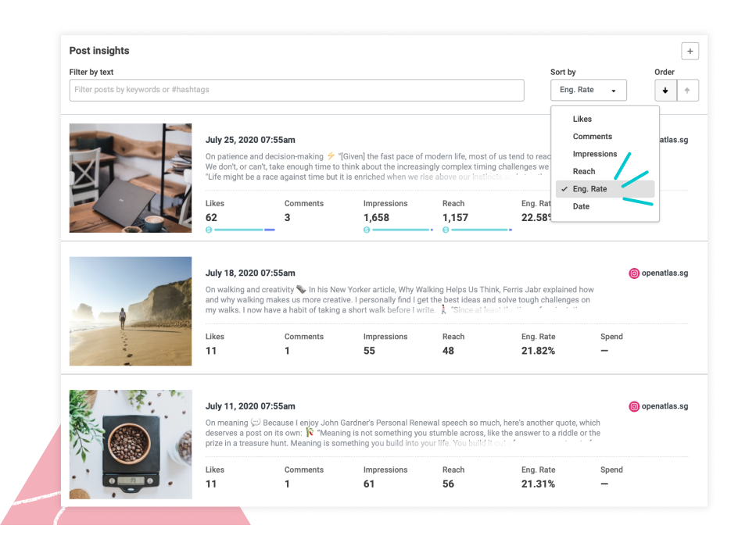This screenshot has height=543, width=756.
Task: Set sort order to ascending arrow
Action: point(687,91)
